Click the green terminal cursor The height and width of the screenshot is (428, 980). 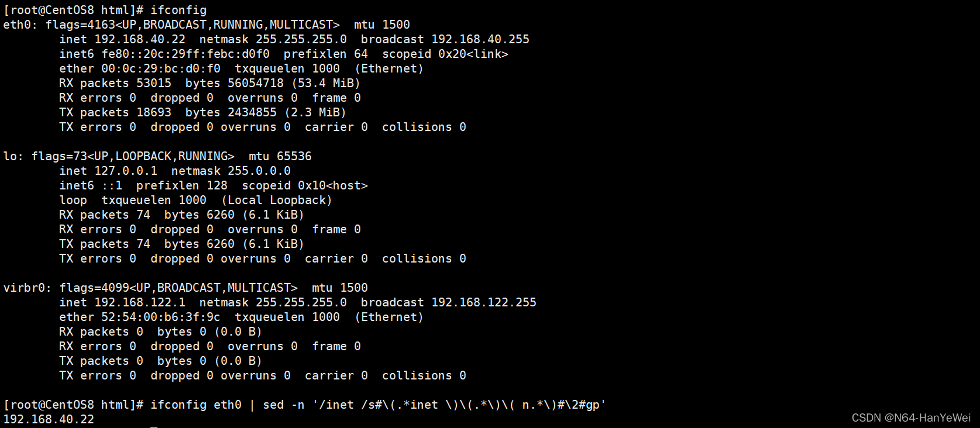(154, 427)
